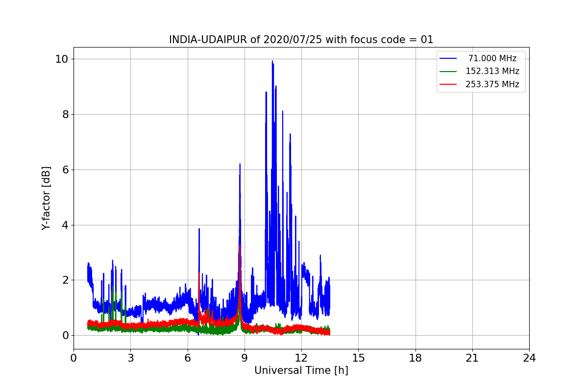588x392 pixels.
Task: Click x-axis tick label '0'
Action: (x=73, y=358)
